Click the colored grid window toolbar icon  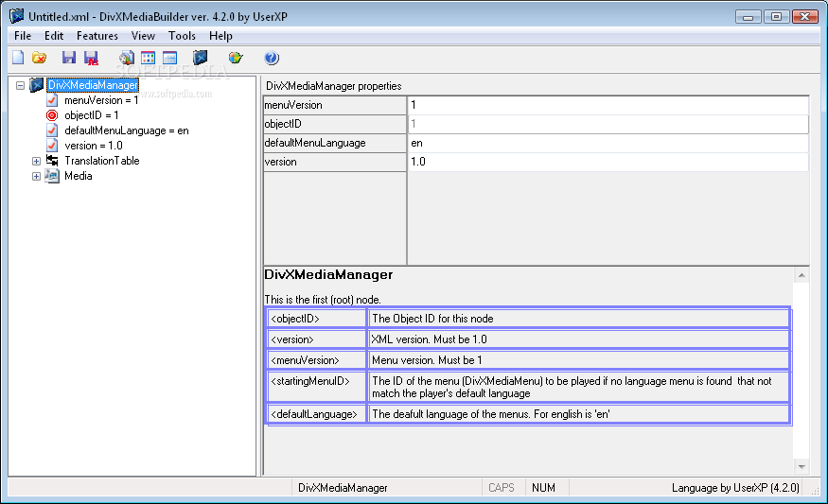click(x=149, y=58)
